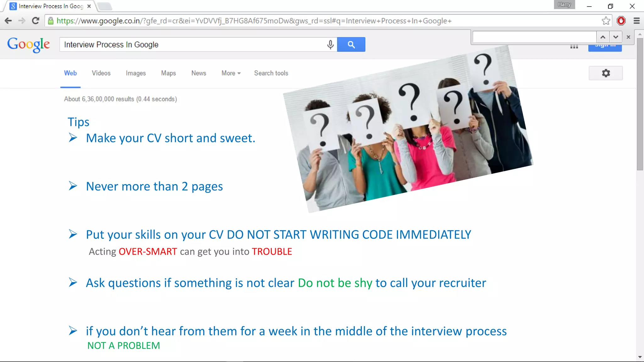The width and height of the screenshot is (644, 362).
Task: Click the red "TROUBLE" text
Action: tap(272, 252)
